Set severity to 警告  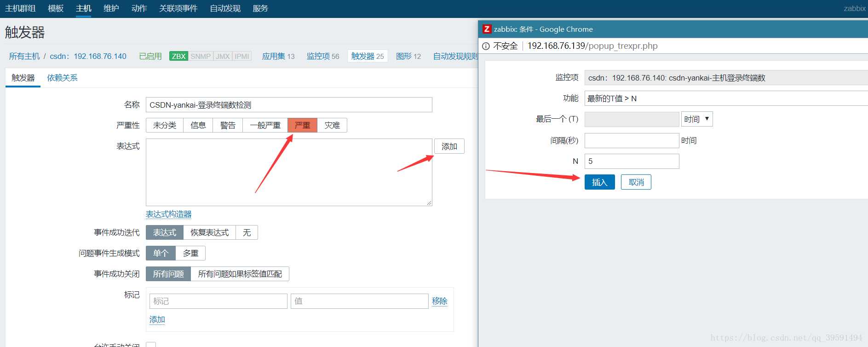(228, 125)
